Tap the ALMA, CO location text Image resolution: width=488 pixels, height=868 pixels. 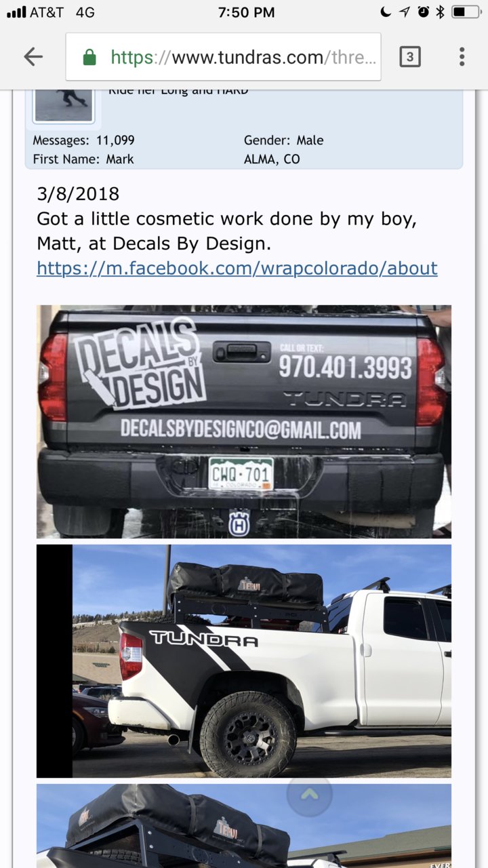(x=272, y=159)
